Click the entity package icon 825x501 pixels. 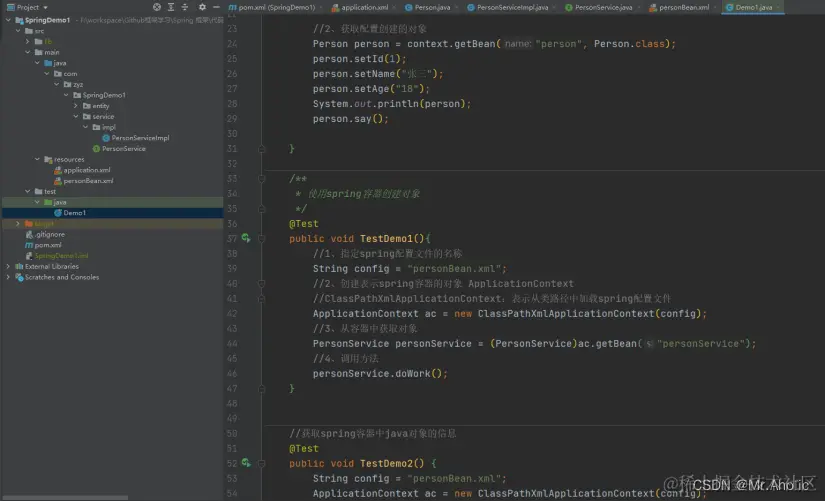point(87,106)
